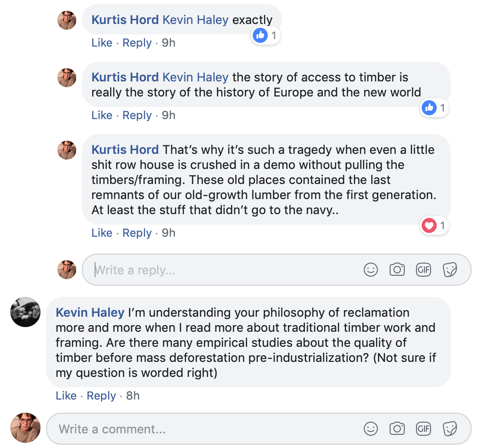
Task: Click in the "Write a reply..." field
Action: (226, 270)
